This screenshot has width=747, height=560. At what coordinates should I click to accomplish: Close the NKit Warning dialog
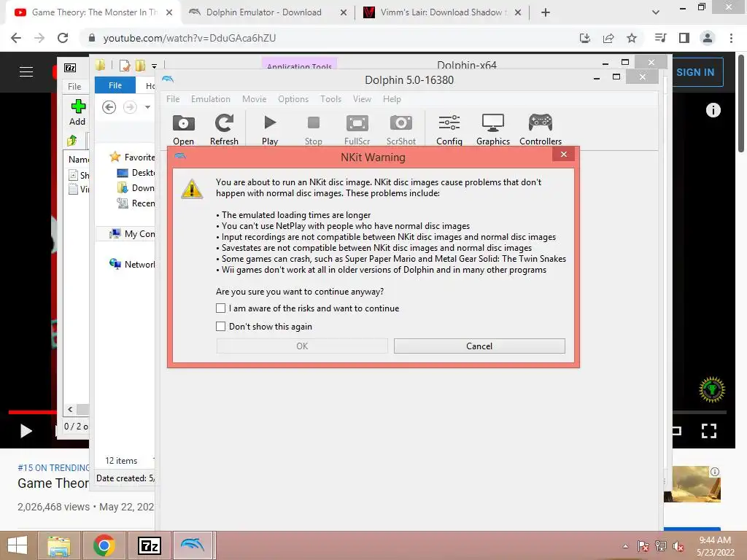[x=564, y=155]
